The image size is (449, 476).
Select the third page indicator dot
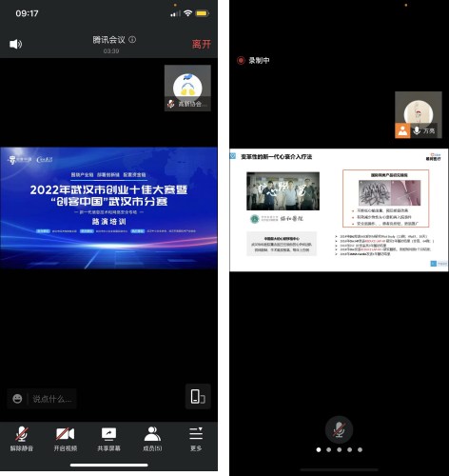pos(340,449)
